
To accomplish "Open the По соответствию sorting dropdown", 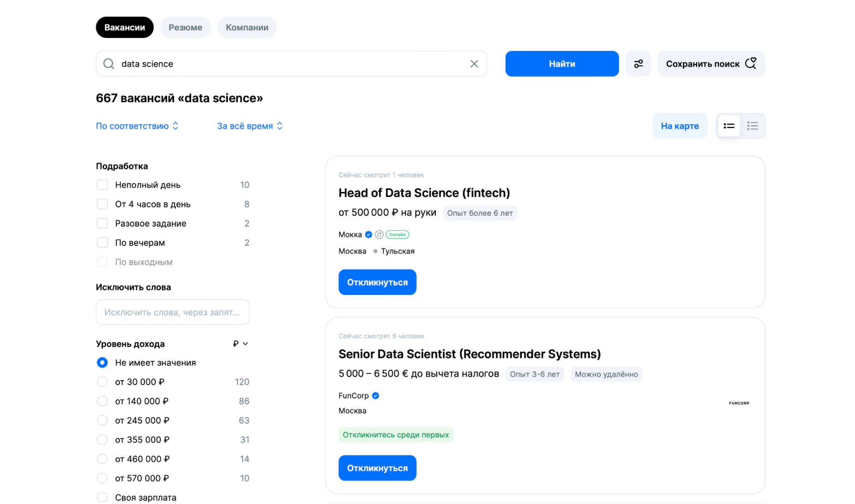I will click(x=138, y=126).
